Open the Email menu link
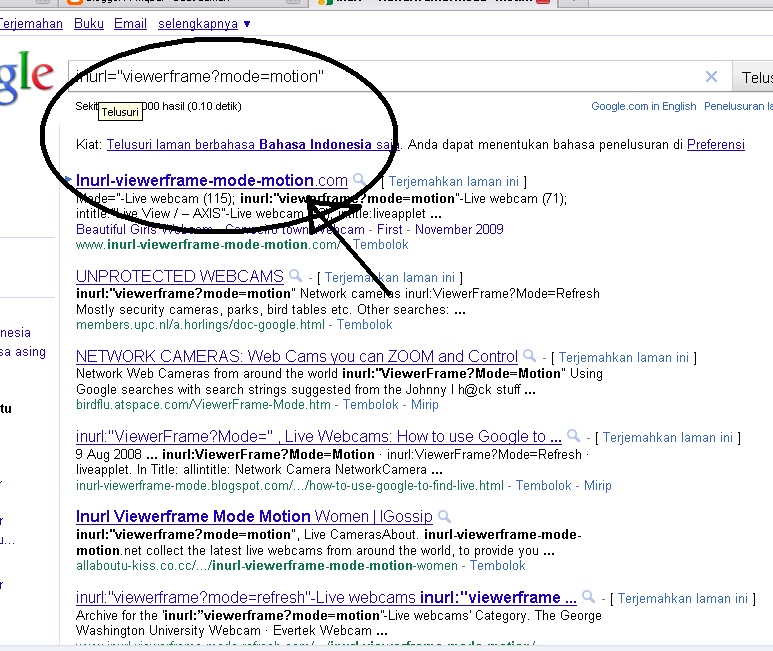773x651 pixels. pyautogui.click(x=130, y=24)
